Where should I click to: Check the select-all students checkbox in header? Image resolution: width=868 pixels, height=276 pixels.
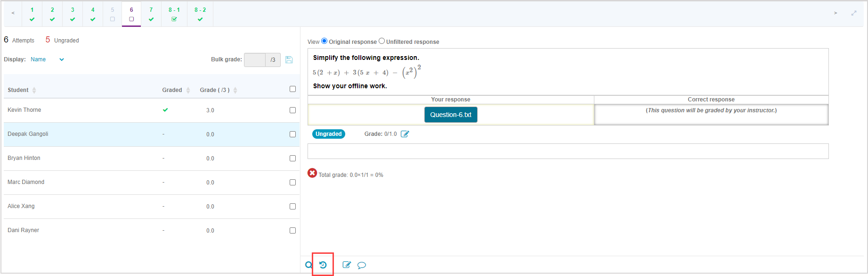292,89
